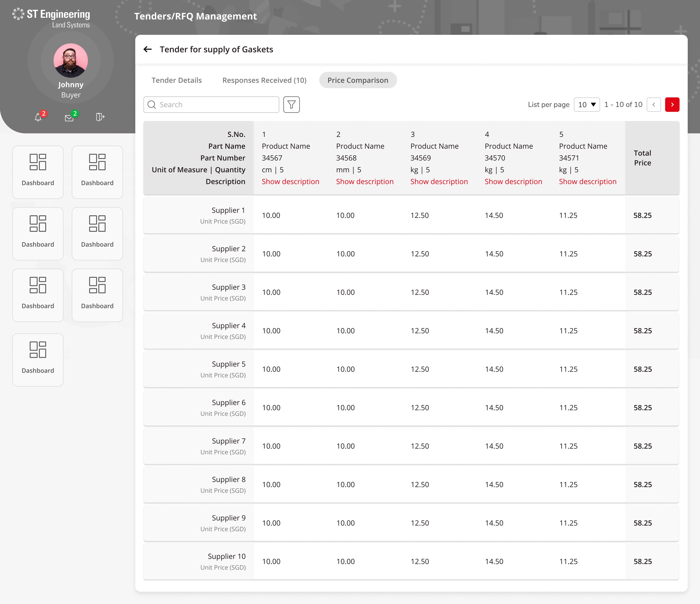Show description for part 34571
This screenshot has height=604, width=700.
click(x=588, y=181)
